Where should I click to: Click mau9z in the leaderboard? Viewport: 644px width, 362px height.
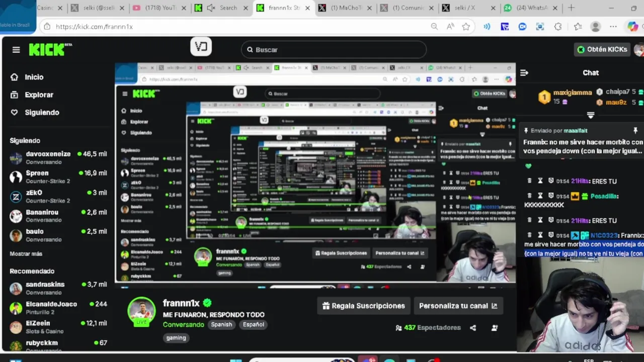click(x=620, y=103)
